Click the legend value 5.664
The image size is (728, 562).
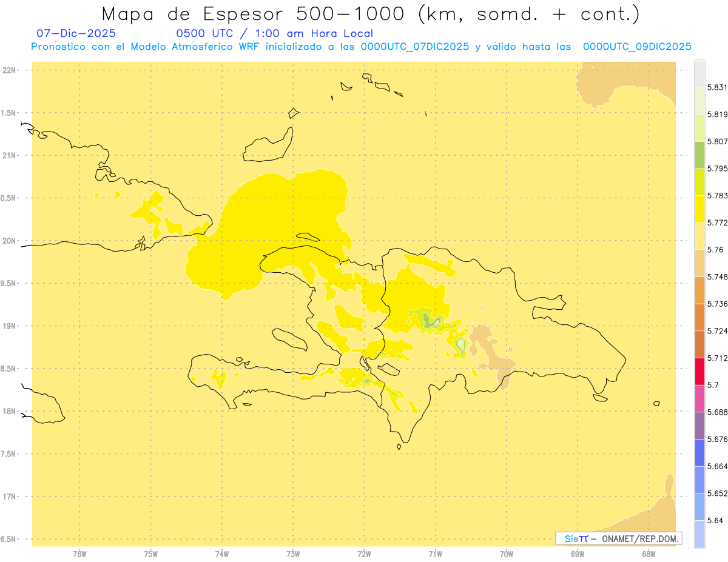718,466
